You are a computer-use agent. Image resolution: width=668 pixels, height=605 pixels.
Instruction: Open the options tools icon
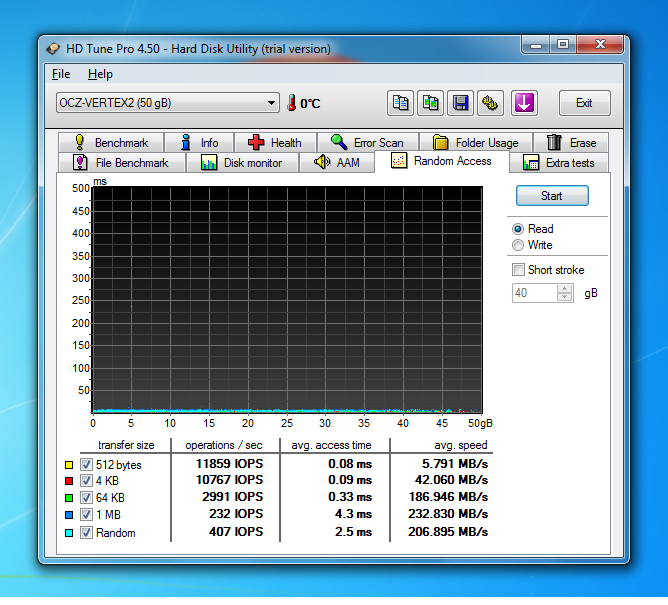[490, 102]
